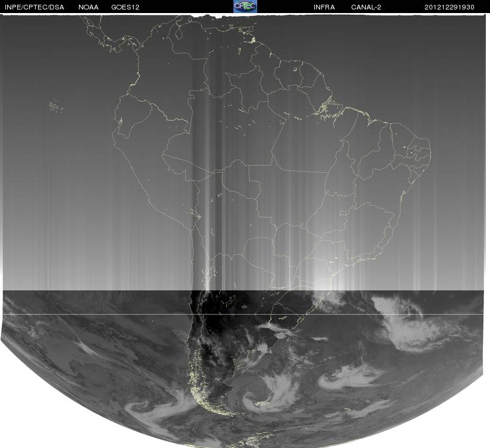
Task: Click the Rio de la Plata estuary
Action: click(280, 335)
